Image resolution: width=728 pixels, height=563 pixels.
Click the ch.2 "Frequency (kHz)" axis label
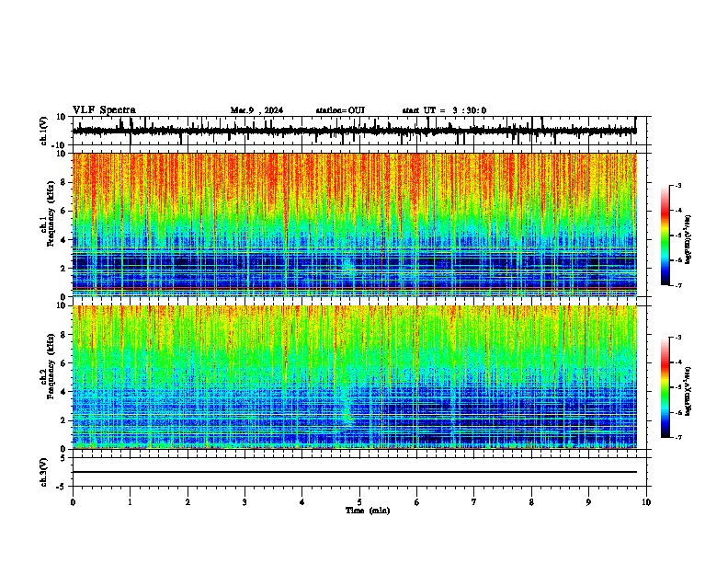point(51,366)
